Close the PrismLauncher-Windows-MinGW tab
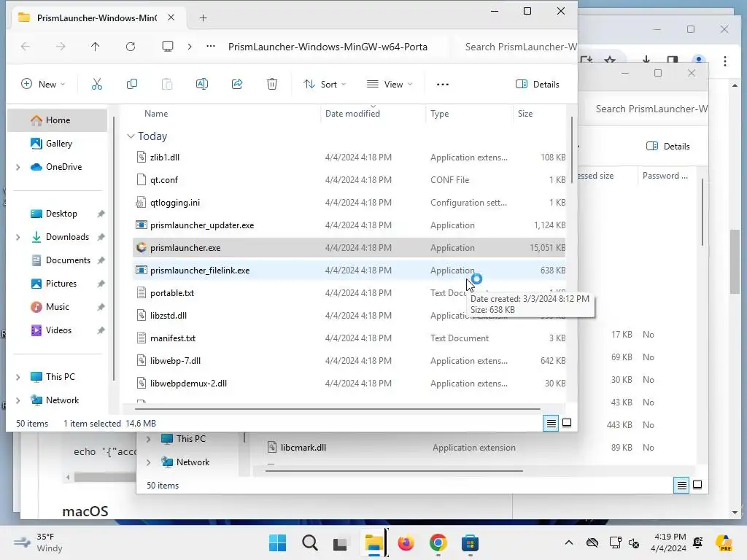747x560 pixels. [x=171, y=17]
